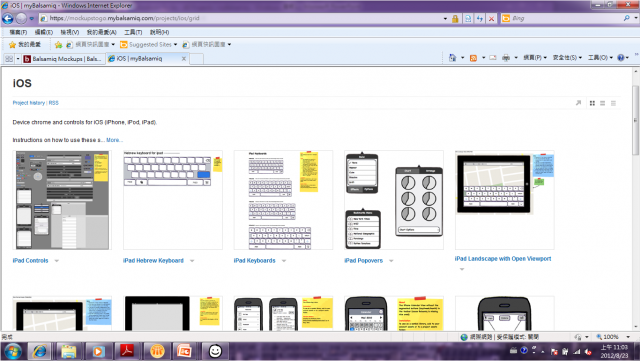
Task: Open the recent pages dropdown beside Forward
Action: tap(31, 18)
